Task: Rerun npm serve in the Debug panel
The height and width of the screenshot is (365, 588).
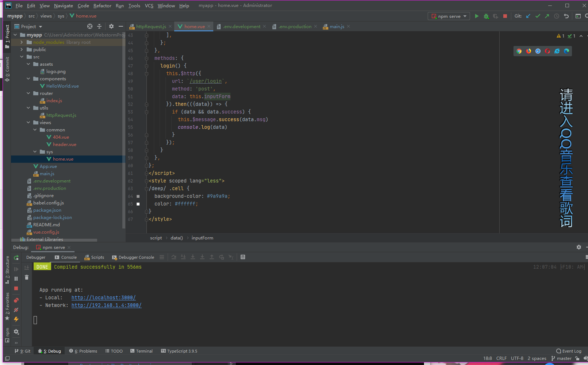Action: point(16,258)
